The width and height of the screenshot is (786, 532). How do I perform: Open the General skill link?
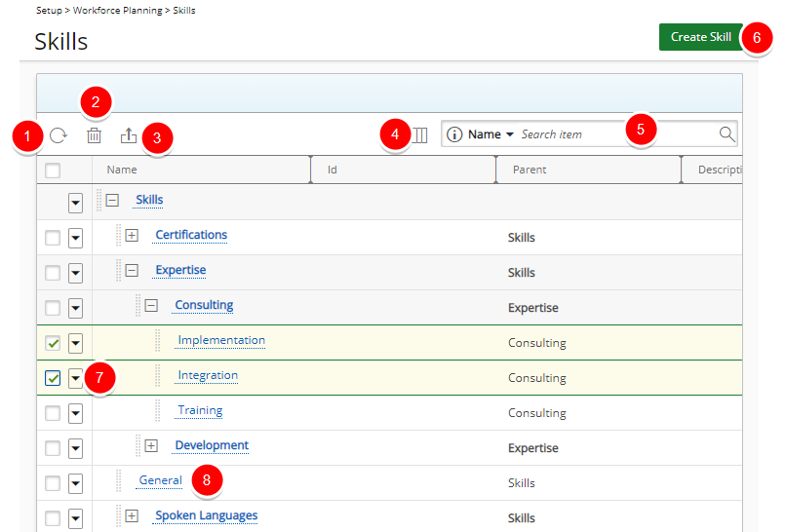(x=160, y=480)
